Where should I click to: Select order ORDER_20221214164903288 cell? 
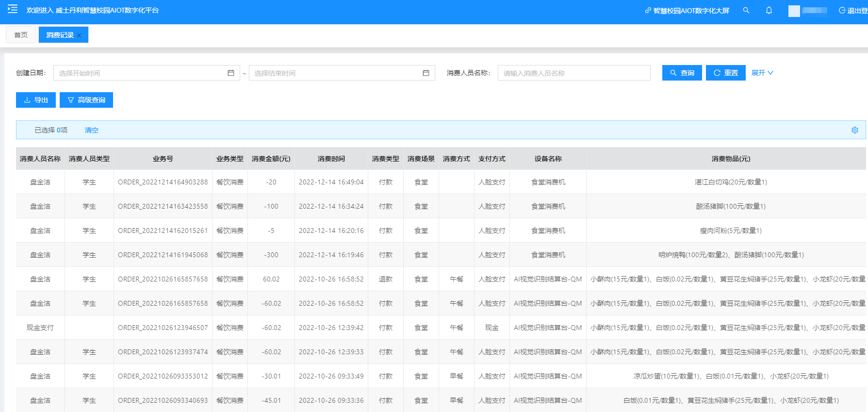pos(163,182)
